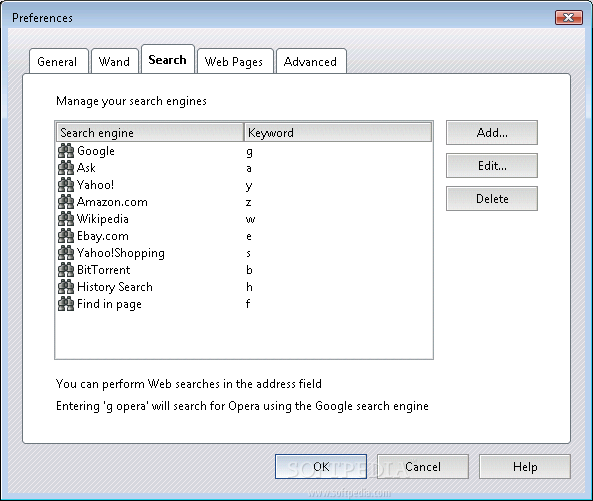Click keyword 'a' in the Ask row

click(249, 168)
